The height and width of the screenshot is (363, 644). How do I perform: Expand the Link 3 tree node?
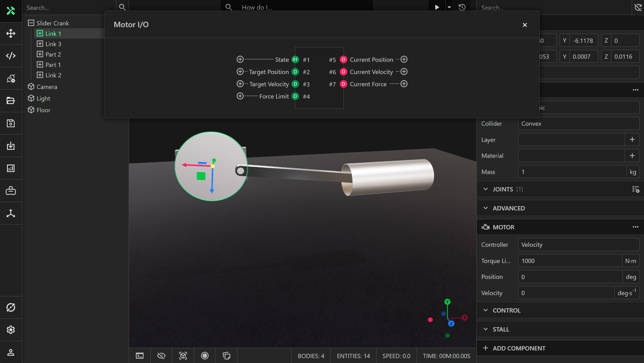40,44
